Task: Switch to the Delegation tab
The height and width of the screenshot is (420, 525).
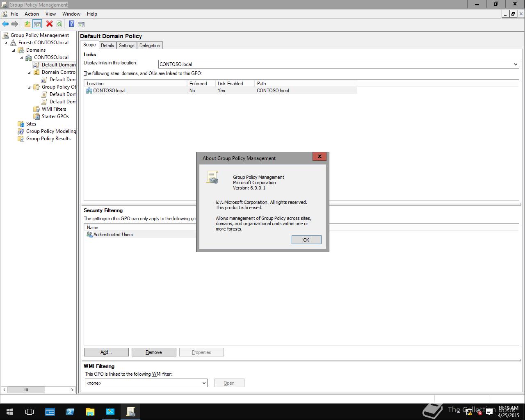Action: (x=150, y=46)
